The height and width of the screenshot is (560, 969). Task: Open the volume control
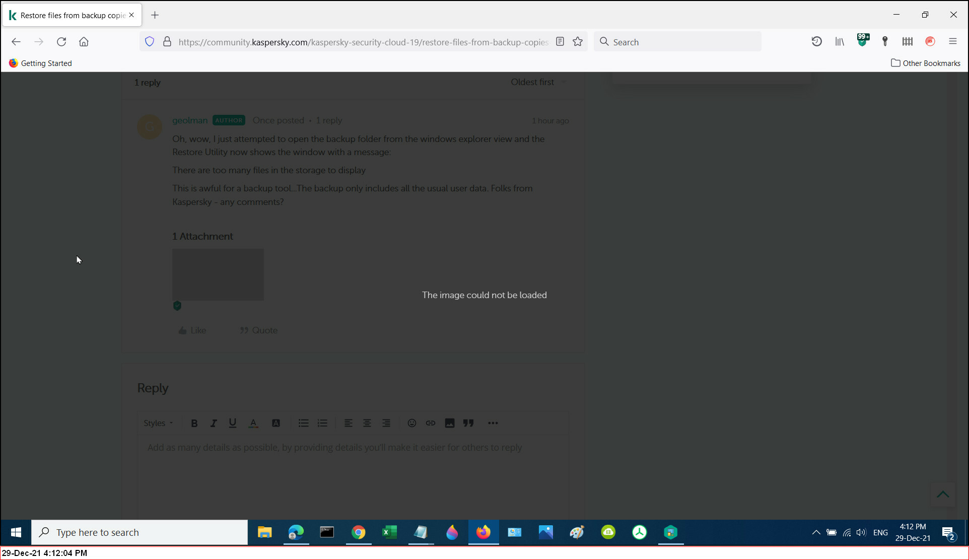click(x=861, y=532)
